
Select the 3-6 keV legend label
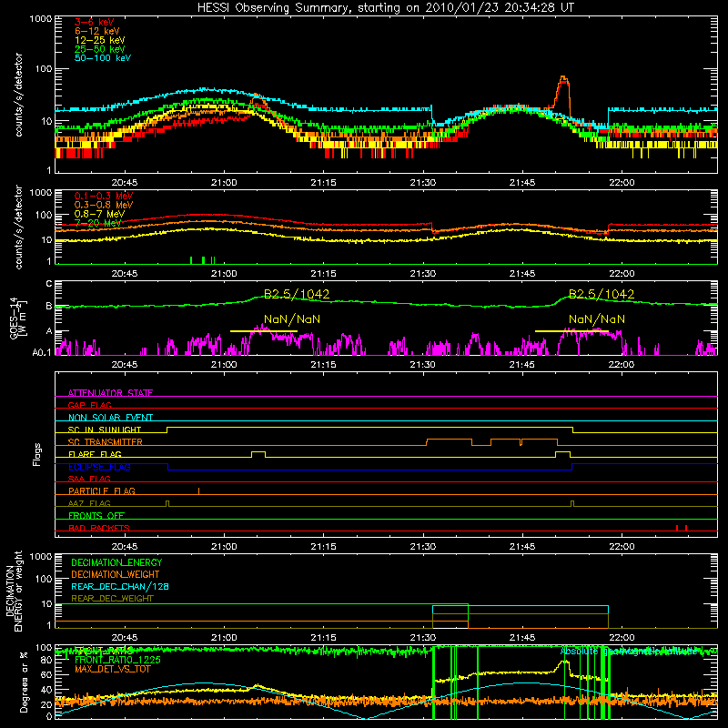tap(95, 22)
